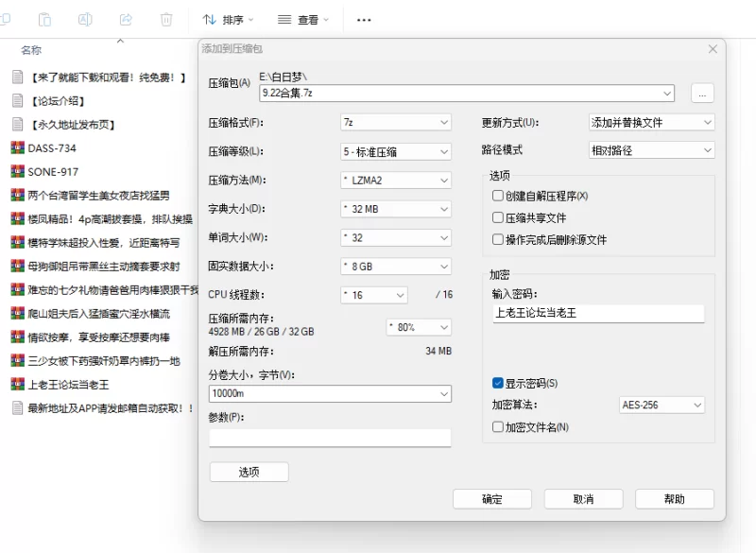This screenshot has height=553, width=756.
Task: Enable 创建自解压程序 checkbox
Action: point(498,196)
